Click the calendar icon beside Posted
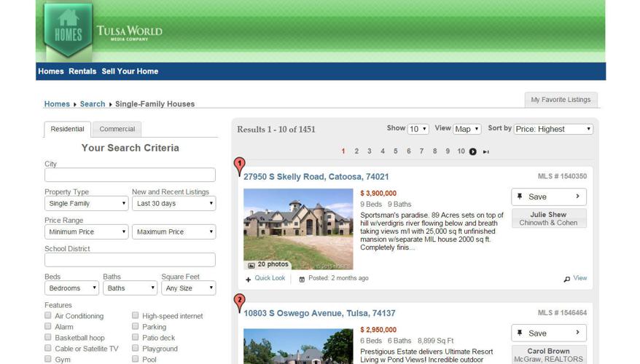This screenshot has width=640, height=364. (302, 280)
